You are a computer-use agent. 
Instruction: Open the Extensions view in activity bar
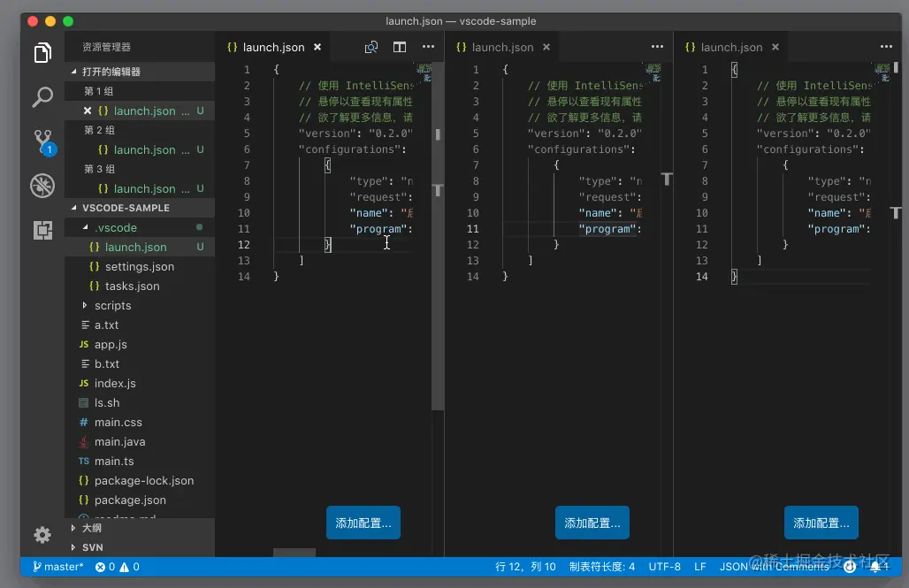pos(42,230)
